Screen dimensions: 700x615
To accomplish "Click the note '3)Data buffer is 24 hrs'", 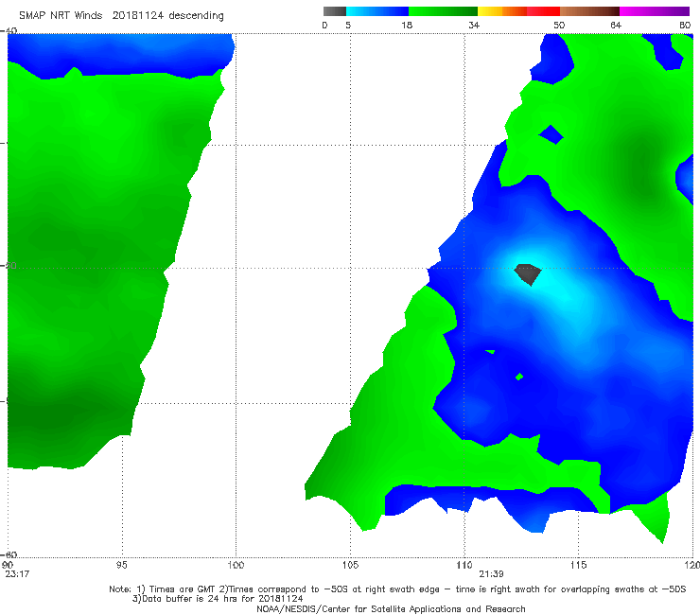I will point(218,599).
